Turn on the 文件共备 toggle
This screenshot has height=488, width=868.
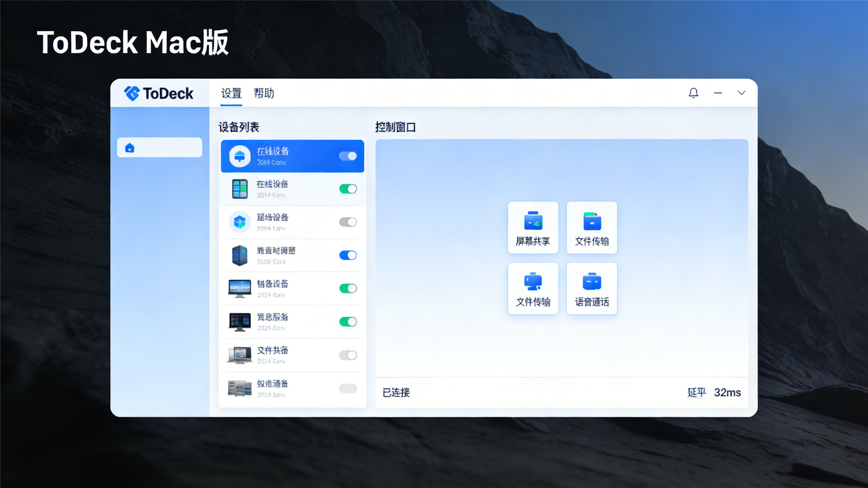348,355
